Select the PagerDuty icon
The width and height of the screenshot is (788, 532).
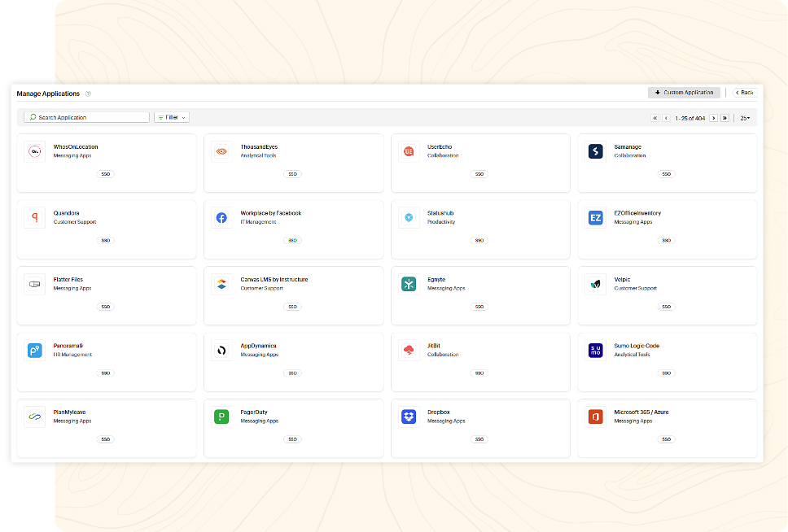pos(221,416)
